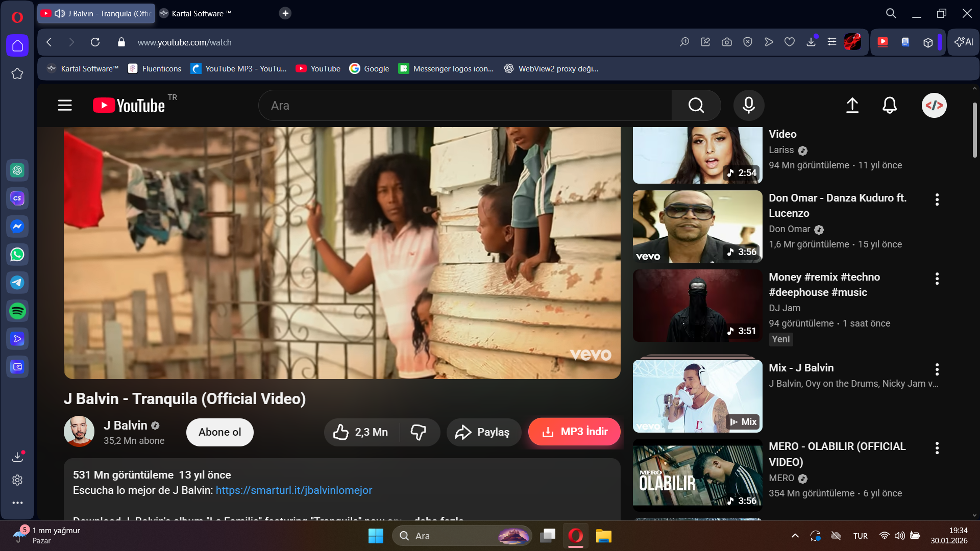
Task: Open WhatsApp in the Opera sidebar
Action: click(x=17, y=254)
